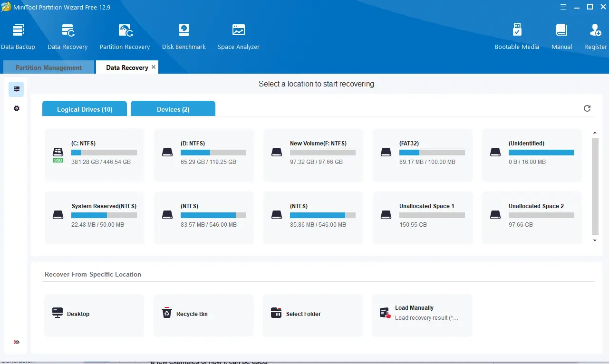Viewport: 609px width, 364px height.
Task: Select Unallocated Space 1 for scanning
Action: [x=422, y=218]
